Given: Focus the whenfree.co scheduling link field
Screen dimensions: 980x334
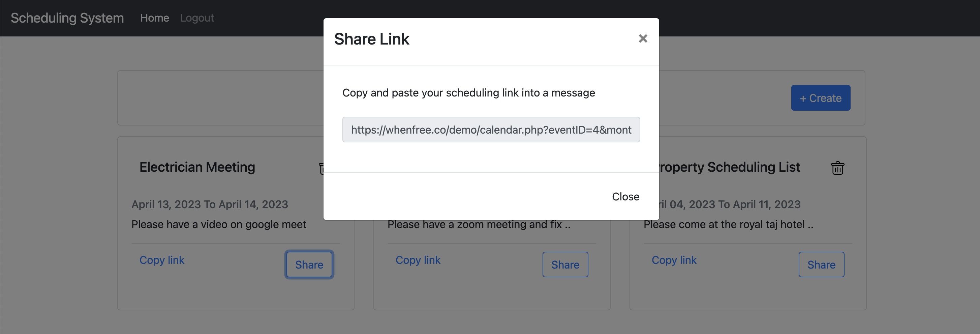Looking at the screenshot, I should [491, 130].
